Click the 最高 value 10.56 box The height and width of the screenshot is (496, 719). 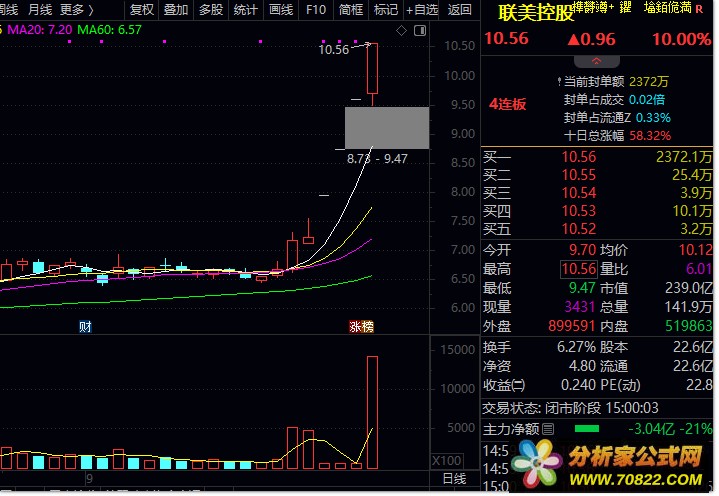[x=579, y=269]
